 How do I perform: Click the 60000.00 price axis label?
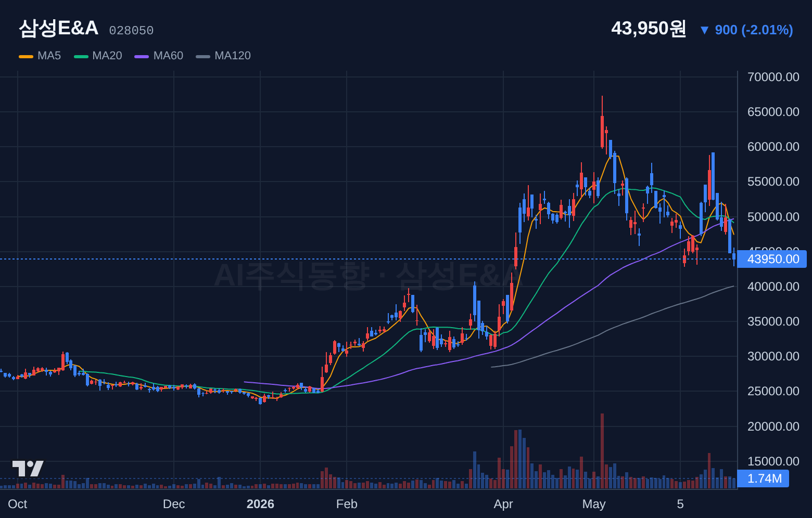773,147
